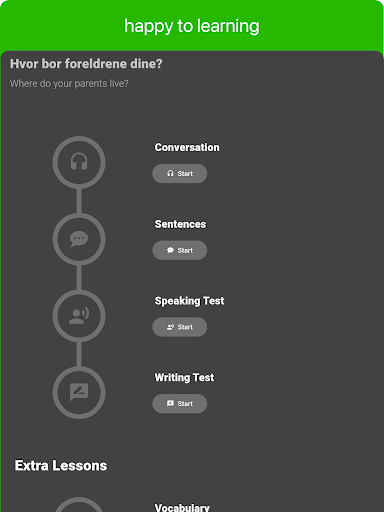This screenshot has height=512, width=384.
Task: Click the Sentences heading text
Action: [x=180, y=224]
